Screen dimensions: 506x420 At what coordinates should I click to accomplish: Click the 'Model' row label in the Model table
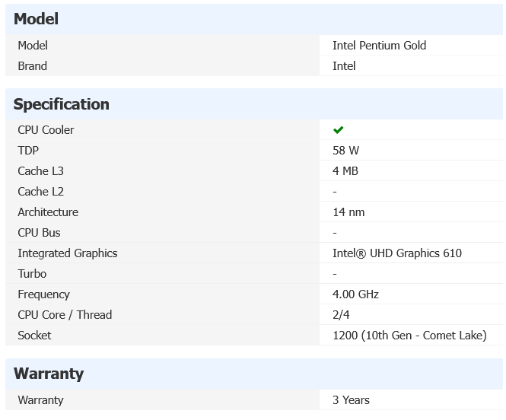[33, 46]
